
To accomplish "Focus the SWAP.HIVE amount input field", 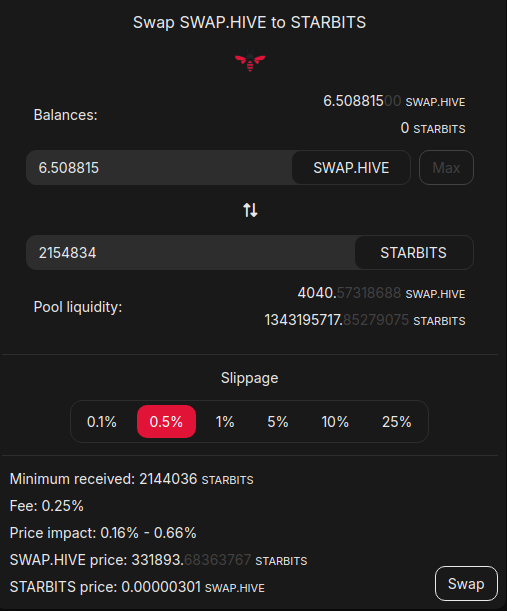I will (159, 168).
